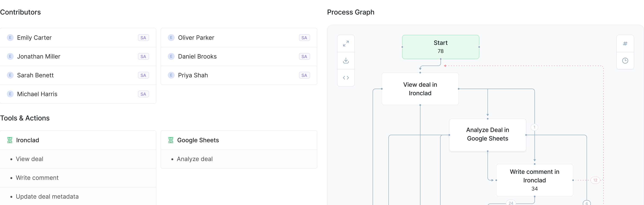Click Daniel Brooks's E avatar
The height and width of the screenshot is (205, 644).
[171, 56]
